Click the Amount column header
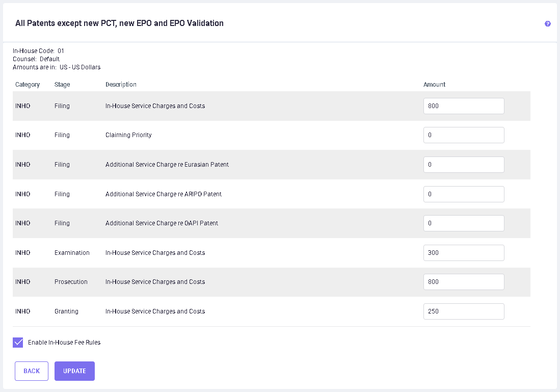The image size is (560, 392). click(434, 85)
